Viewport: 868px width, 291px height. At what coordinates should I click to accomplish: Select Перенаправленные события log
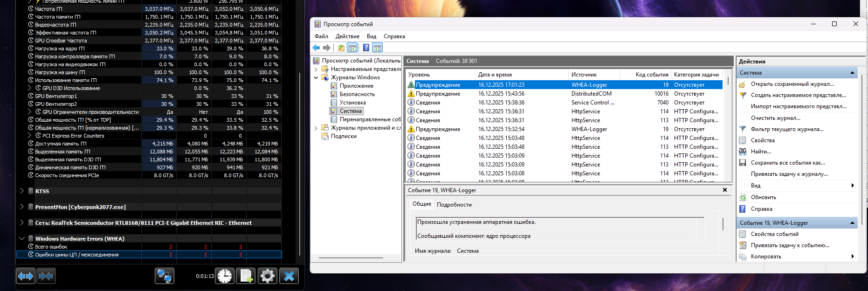[370, 119]
